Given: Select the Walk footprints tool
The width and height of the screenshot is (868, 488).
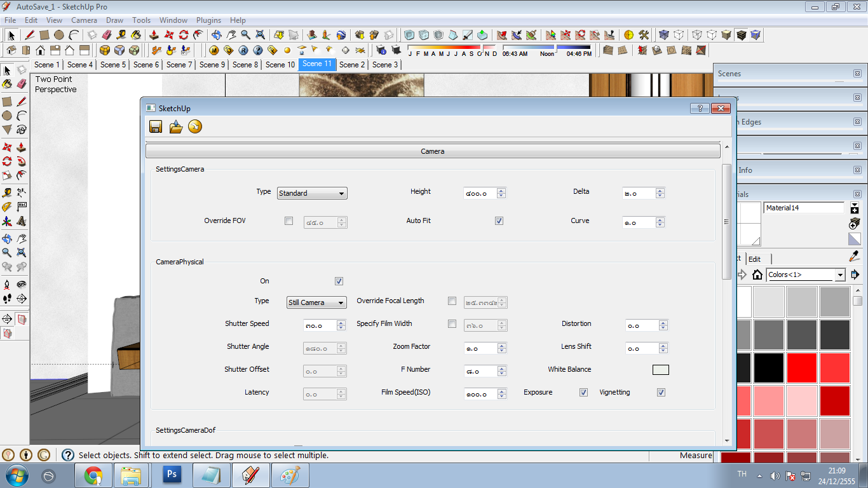Looking at the screenshot, I should pyautogui.click(x=7, y=298).
